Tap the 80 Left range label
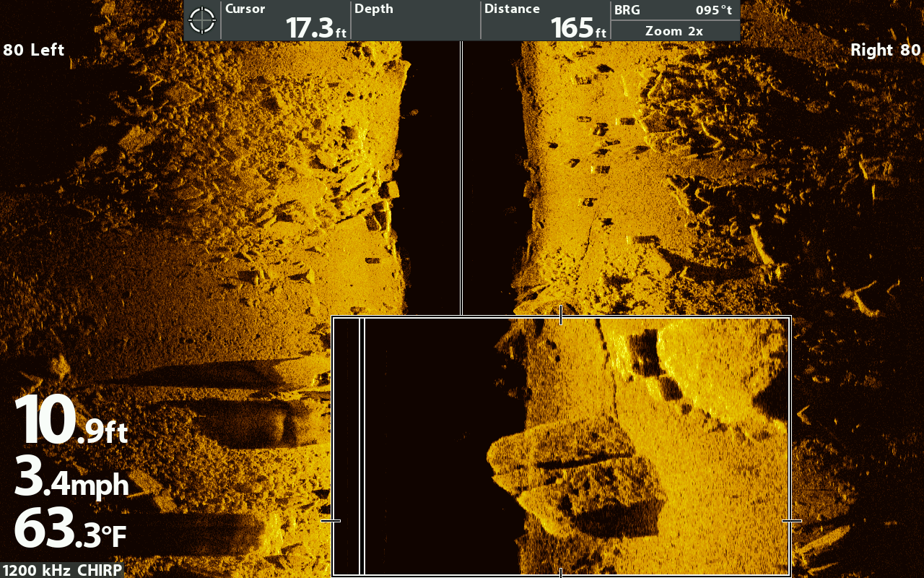Viewport: 924px width, 578px height. click(x=34, y=50)
